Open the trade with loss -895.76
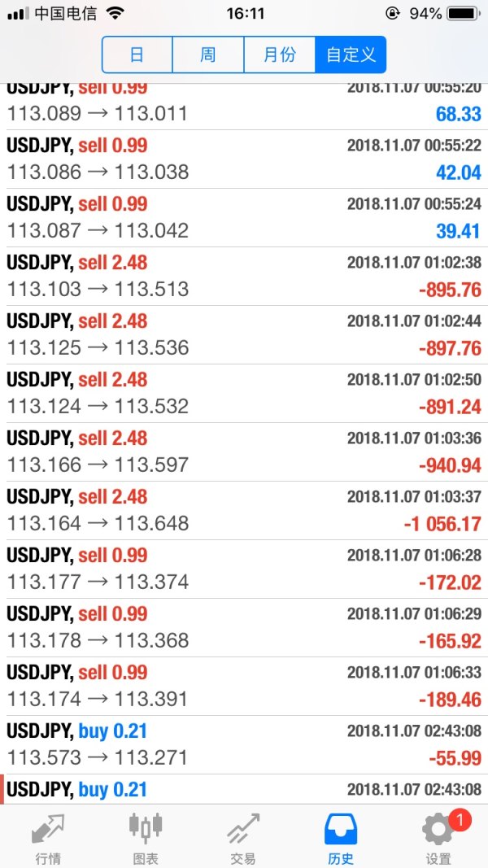The image size is (488, 868). 244,277
